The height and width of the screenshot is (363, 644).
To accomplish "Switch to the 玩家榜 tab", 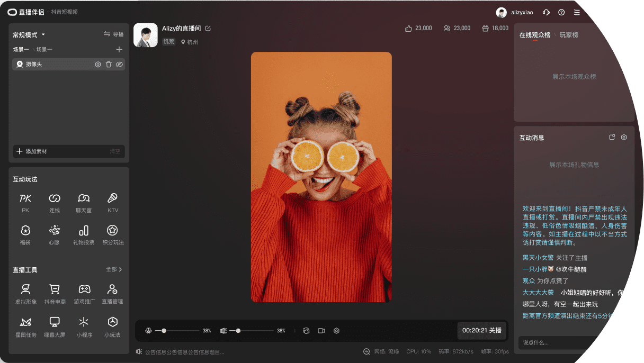I will tap(569, 35).
